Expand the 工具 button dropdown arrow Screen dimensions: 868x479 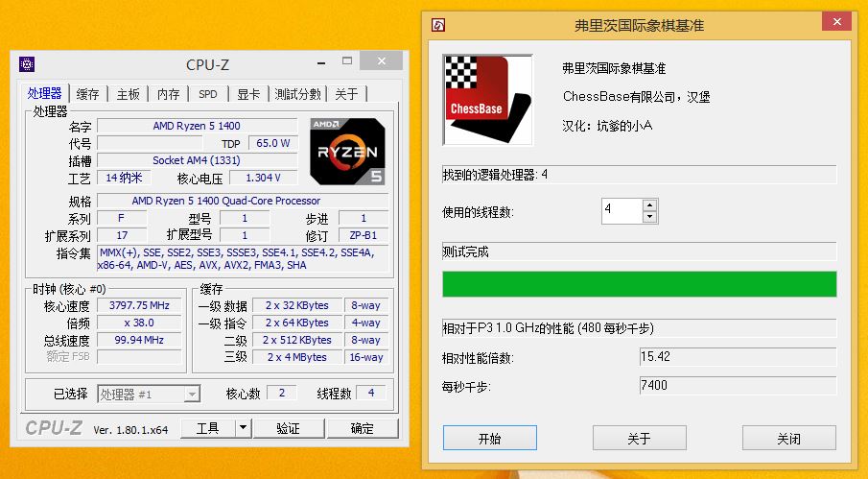click(243, 428)
